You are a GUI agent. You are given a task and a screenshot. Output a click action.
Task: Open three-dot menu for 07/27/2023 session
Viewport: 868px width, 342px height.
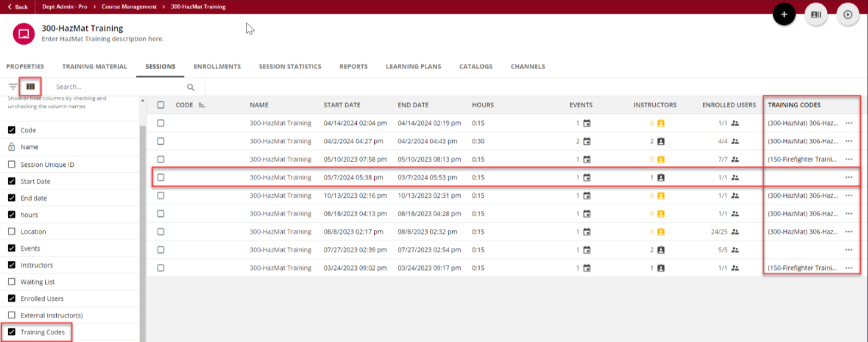pos(848,250)
